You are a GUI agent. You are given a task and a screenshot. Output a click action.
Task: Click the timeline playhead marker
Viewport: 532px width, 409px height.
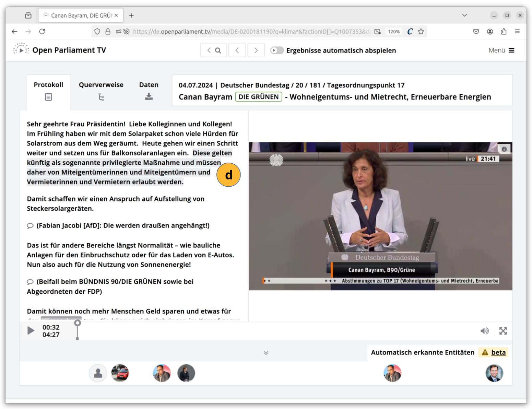coord(78,323)
